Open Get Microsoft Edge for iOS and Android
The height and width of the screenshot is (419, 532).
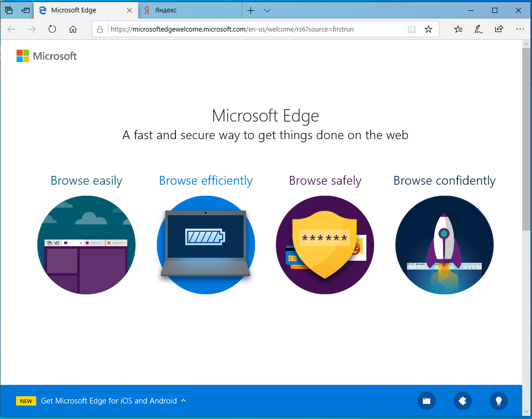tap(109, 401)
